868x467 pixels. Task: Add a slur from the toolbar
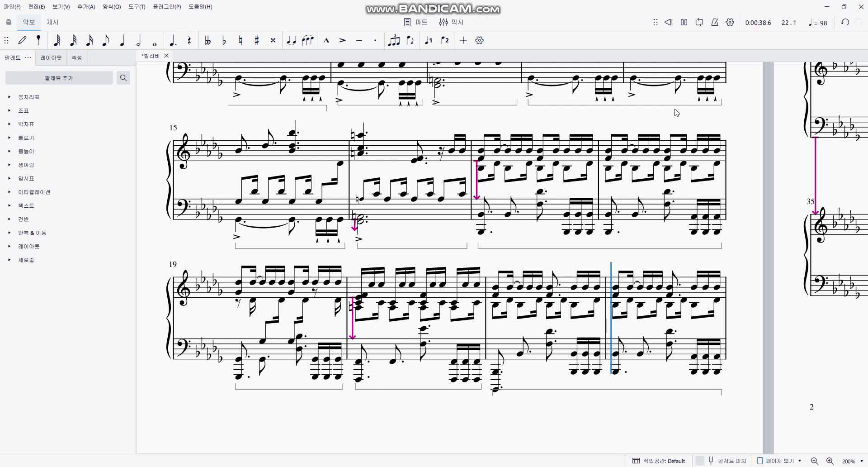307,40
